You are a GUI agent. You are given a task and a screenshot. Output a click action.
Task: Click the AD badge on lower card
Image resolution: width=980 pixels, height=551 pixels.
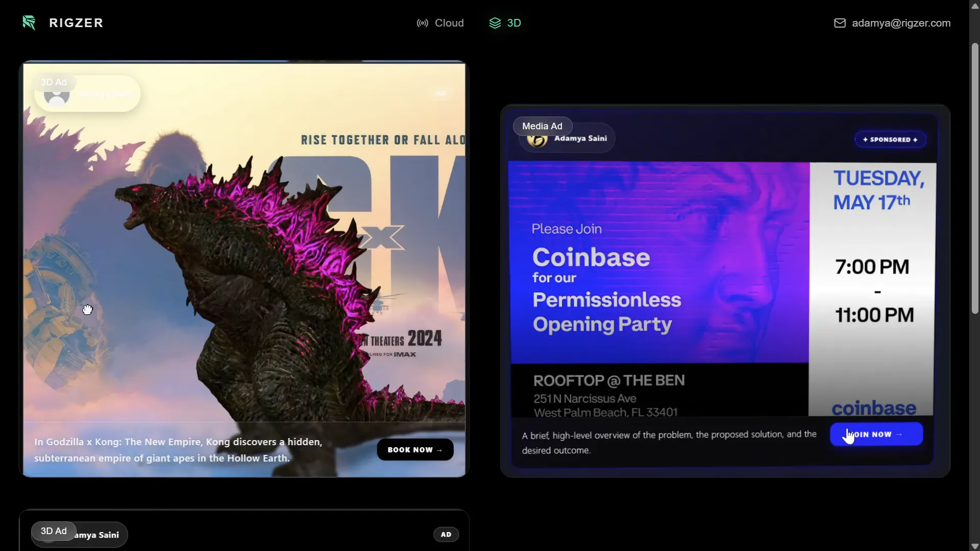[x=446, y=535]
